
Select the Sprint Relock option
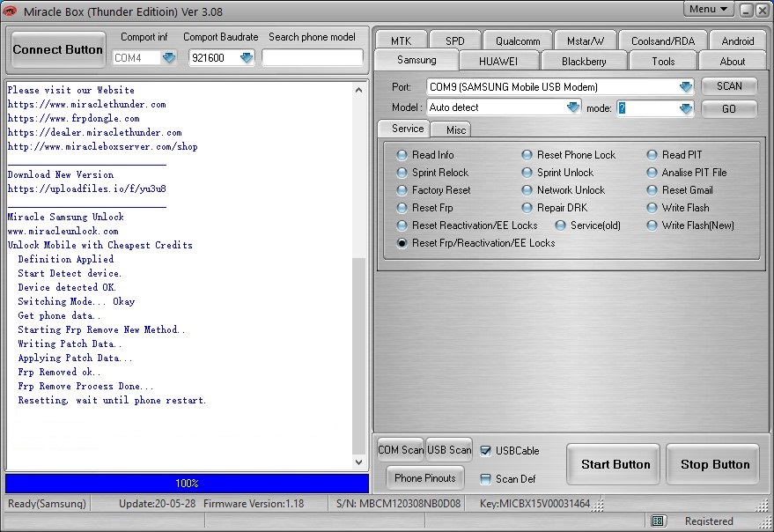(x=402, y=173)
